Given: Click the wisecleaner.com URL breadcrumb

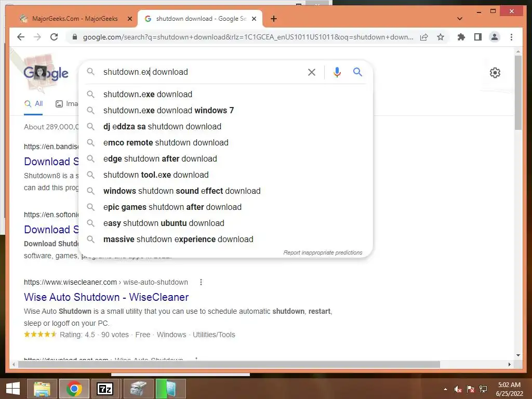Looking at the screenshot, I should point(106,282).
